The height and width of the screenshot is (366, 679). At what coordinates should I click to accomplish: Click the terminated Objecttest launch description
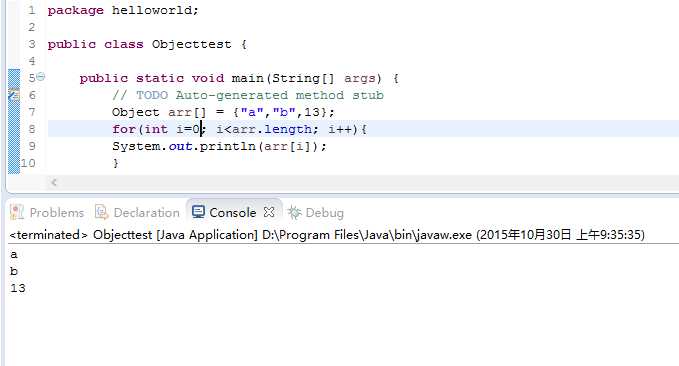click(x=327, y=235)
